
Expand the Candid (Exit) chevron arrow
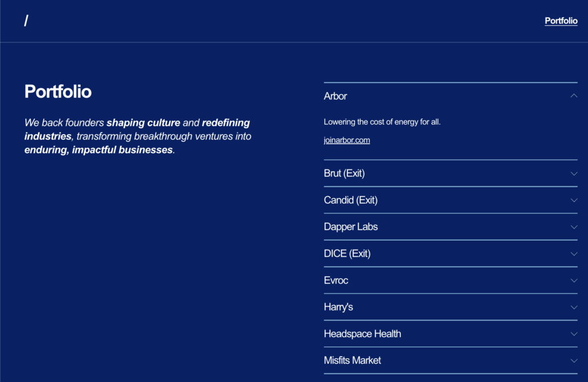coord(574,200)
